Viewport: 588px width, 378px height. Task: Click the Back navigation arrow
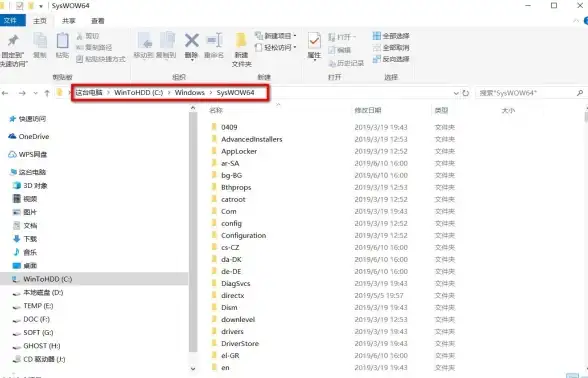5,93
